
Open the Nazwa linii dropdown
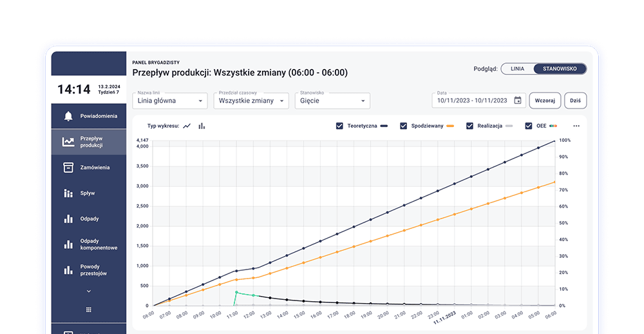pyautogui.click(x=169, y=101)
